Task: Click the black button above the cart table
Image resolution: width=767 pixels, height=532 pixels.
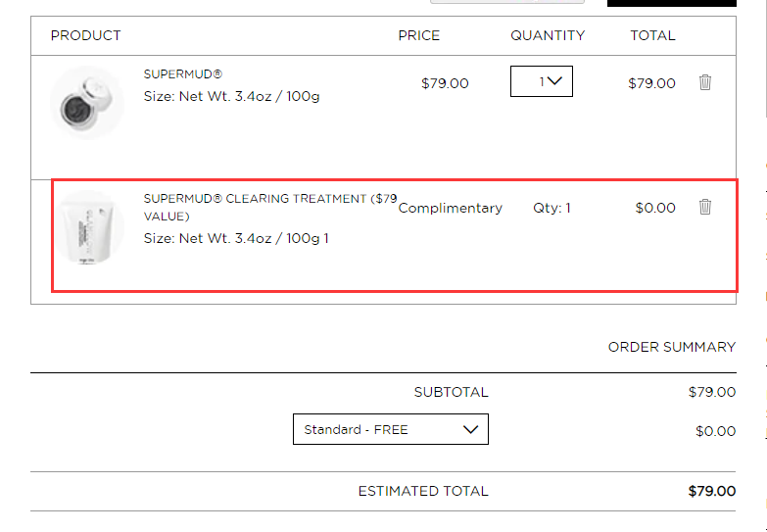Action: pos(672,3)
